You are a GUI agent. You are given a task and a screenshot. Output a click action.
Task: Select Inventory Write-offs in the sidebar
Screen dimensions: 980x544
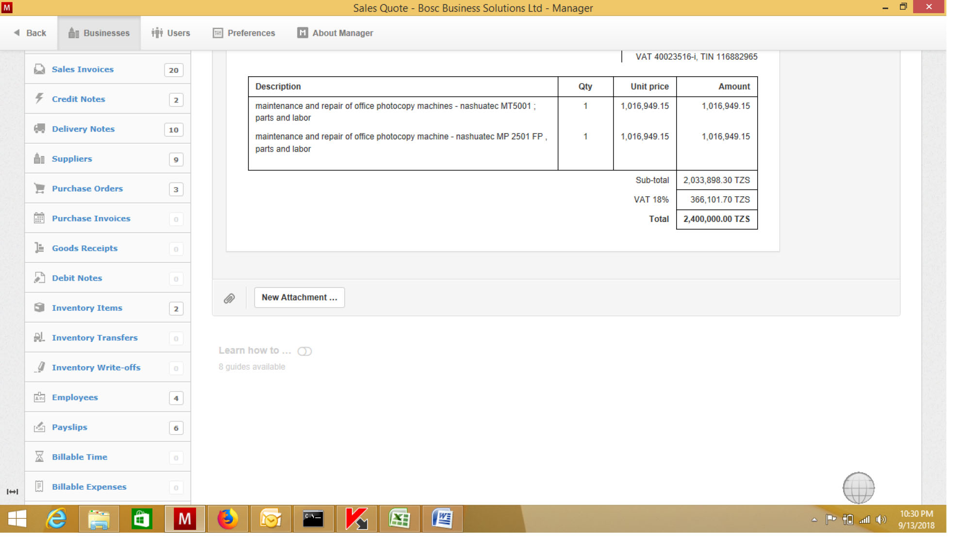tap(107, 368)
